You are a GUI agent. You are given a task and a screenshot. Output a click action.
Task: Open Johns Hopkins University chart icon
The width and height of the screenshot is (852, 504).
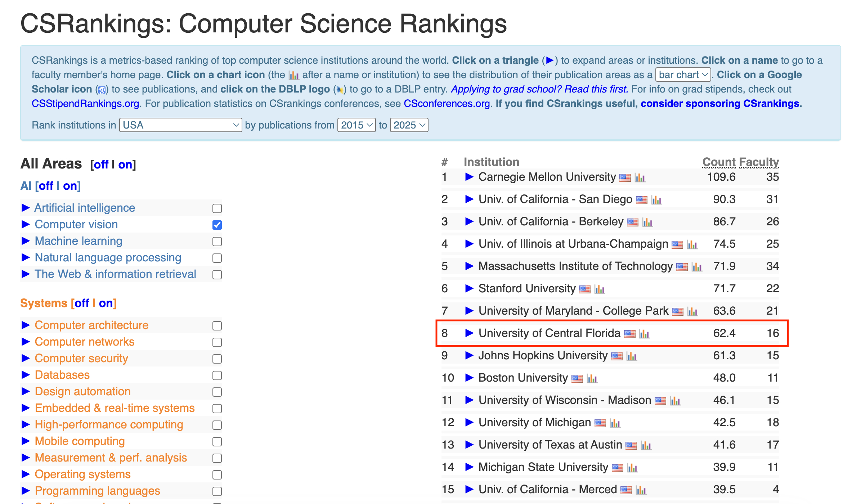(632, 356)
